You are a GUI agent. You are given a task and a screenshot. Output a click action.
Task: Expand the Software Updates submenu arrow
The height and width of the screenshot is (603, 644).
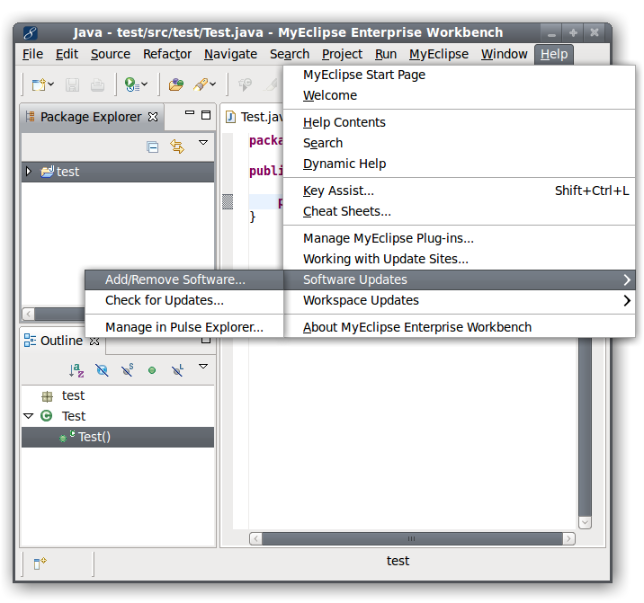coord(626,280)
